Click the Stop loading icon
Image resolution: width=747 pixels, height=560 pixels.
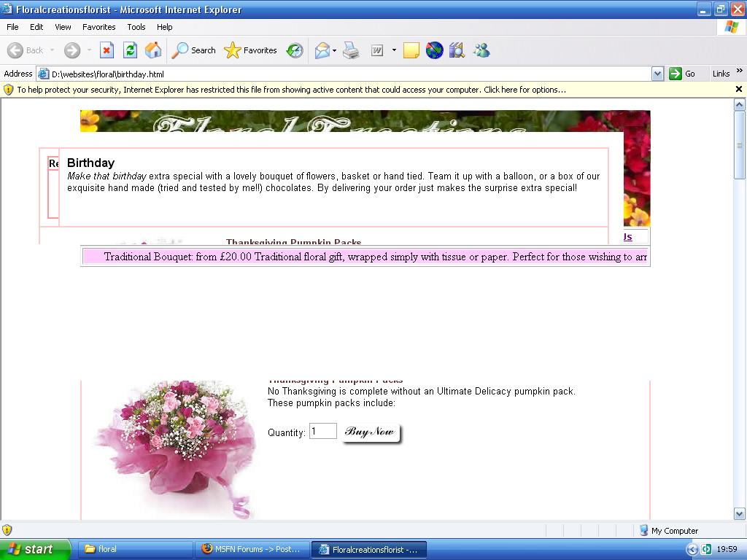[x=107, y=50]
